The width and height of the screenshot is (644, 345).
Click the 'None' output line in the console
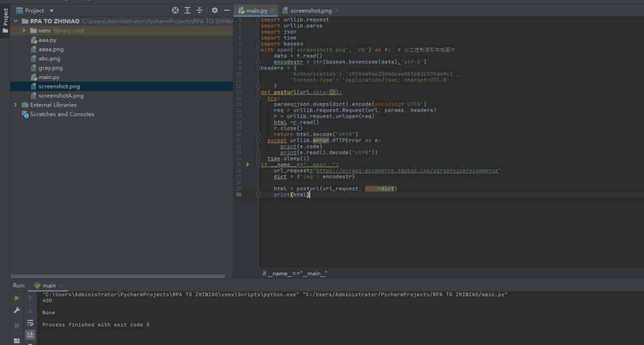click(49, 313)
